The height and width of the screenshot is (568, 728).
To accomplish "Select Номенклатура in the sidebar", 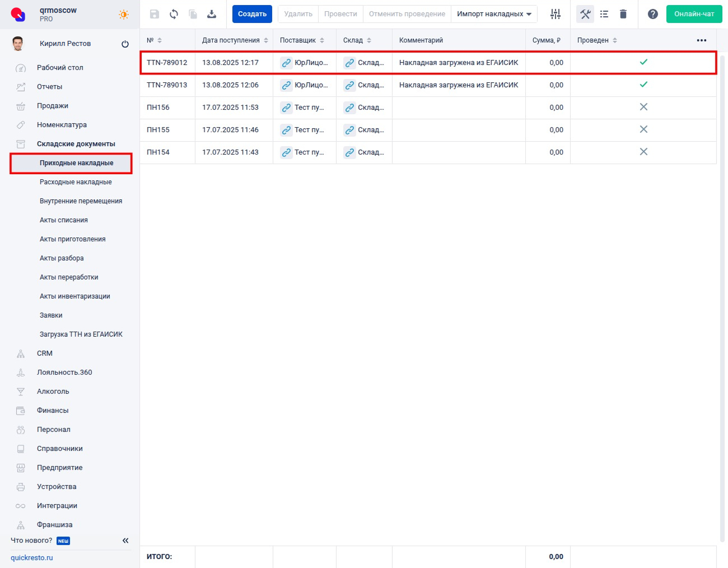I will pyautogui.click(x=62, y=125).
